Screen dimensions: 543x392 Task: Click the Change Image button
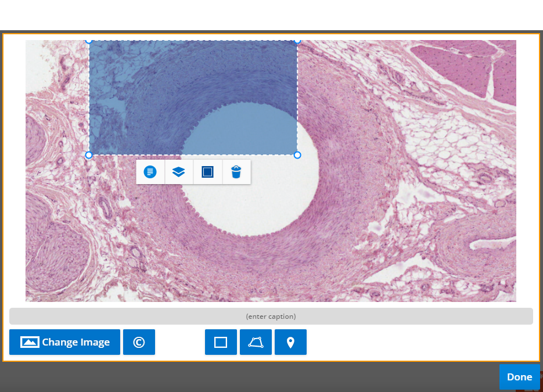coord(64,342)
